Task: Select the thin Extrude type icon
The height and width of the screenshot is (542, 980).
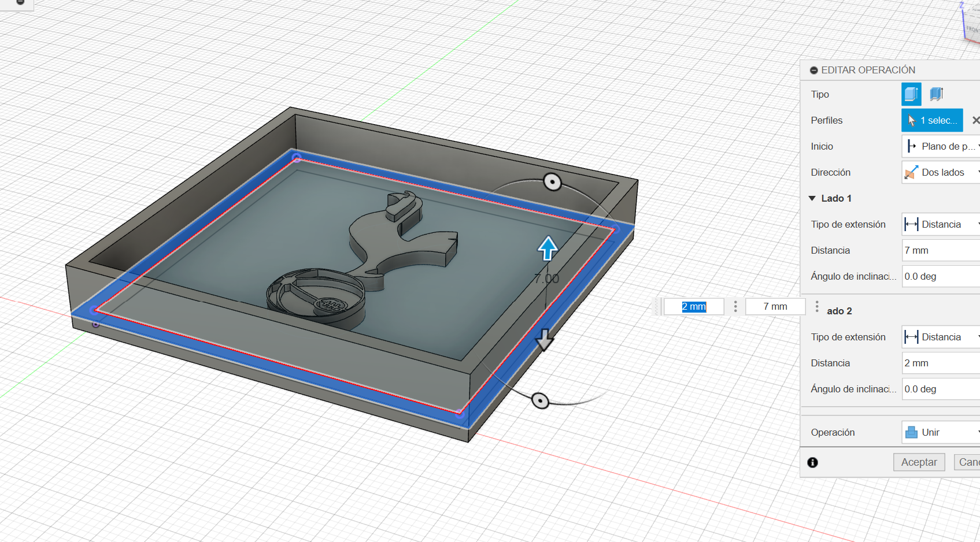Action: click(937, 94)
